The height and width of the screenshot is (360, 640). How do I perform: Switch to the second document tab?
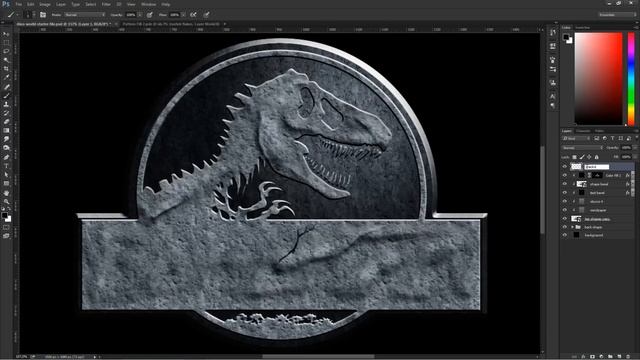click(171, 24)
